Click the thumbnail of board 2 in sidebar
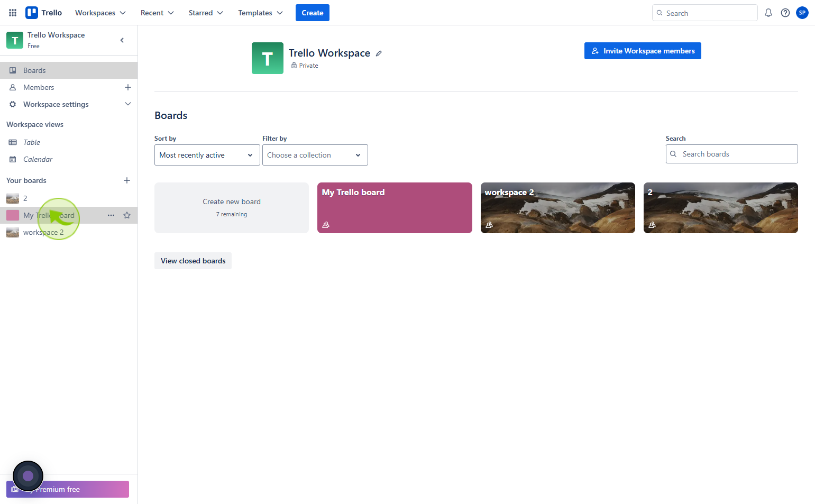815x504 pixels. 13,198
